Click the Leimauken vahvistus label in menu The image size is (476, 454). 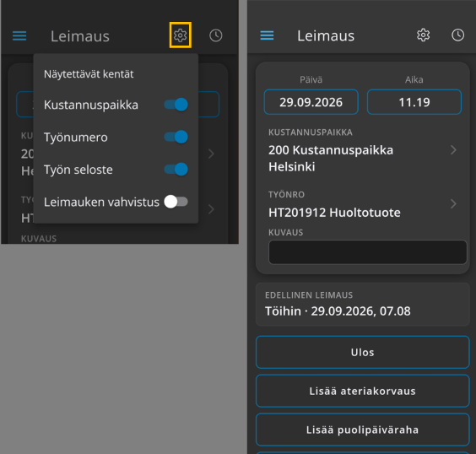pos(101,203)
